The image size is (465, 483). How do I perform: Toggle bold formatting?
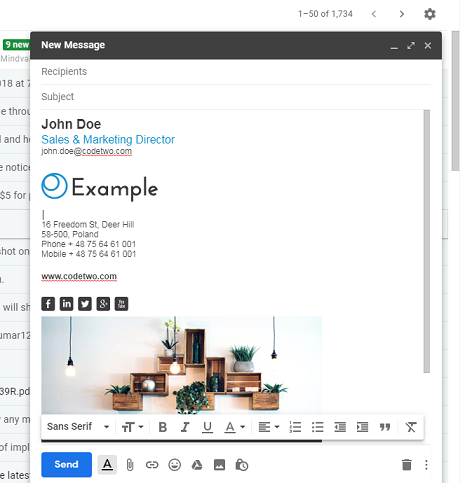click(163, 427)
